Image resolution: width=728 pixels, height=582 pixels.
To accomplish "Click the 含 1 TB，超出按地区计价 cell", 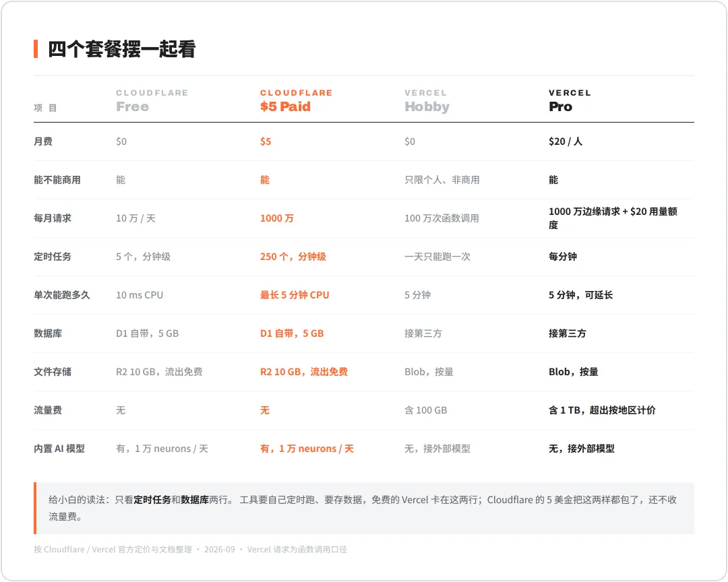I will [602, 410].
